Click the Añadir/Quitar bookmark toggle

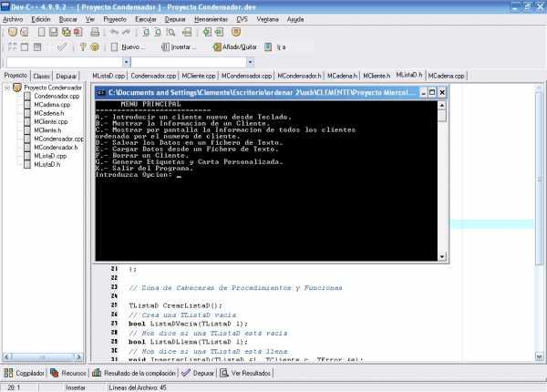[235, 46]
